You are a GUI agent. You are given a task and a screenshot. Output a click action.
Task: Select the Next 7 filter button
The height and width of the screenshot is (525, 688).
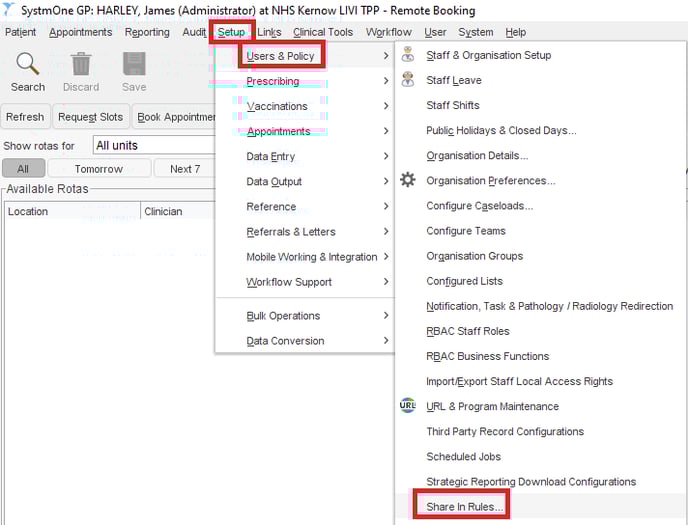[185, 169]
